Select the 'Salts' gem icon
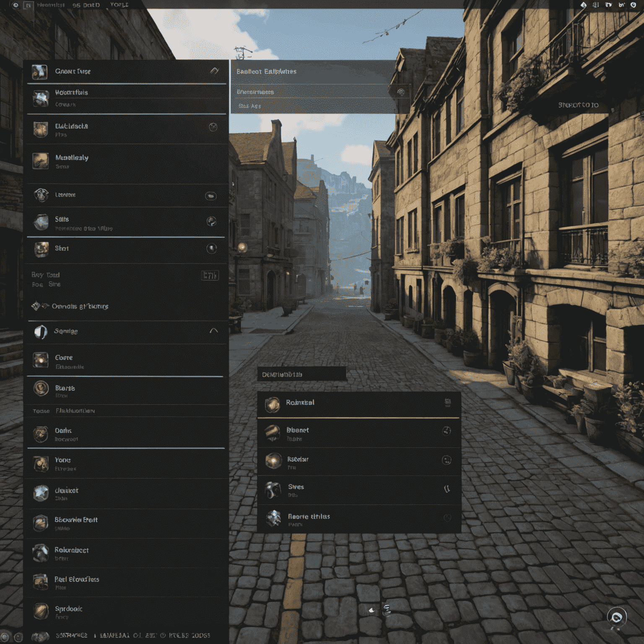The height and width of the screenshot is (644, 644). click(41, 222)
